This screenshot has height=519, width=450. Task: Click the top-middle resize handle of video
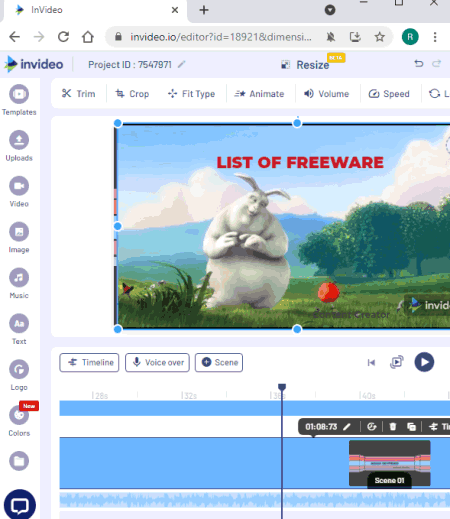tap(297, 123)
